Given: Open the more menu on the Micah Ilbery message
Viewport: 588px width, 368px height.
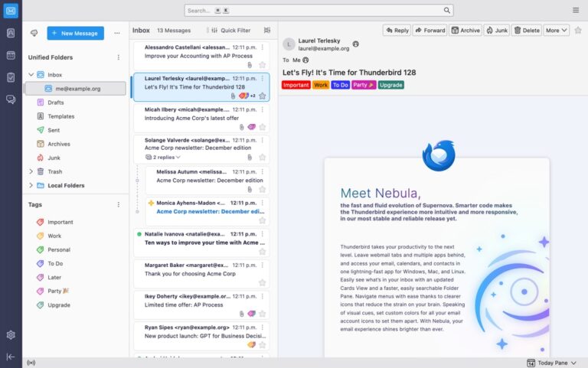Looking at the screenshot, I should coord(262,109).
